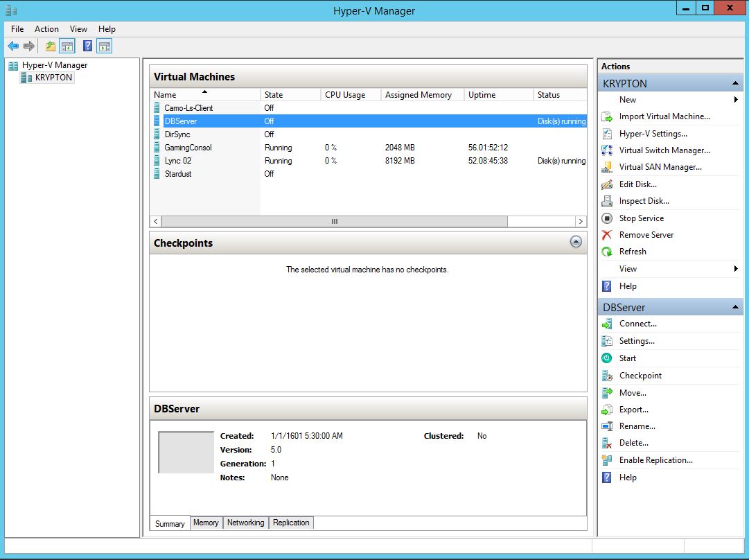Click the blue Help toolbar icon
749x560 pixels.
tap(87, 46)
